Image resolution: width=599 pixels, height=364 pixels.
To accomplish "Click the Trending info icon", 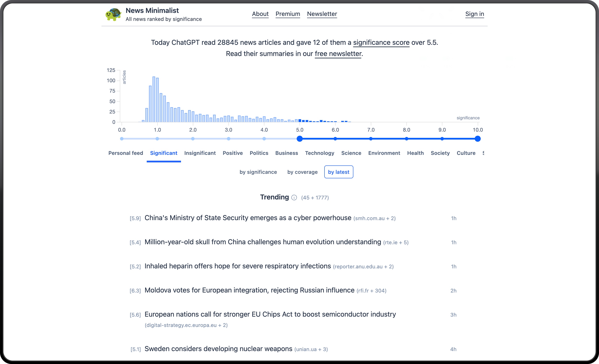I will 294,198.
